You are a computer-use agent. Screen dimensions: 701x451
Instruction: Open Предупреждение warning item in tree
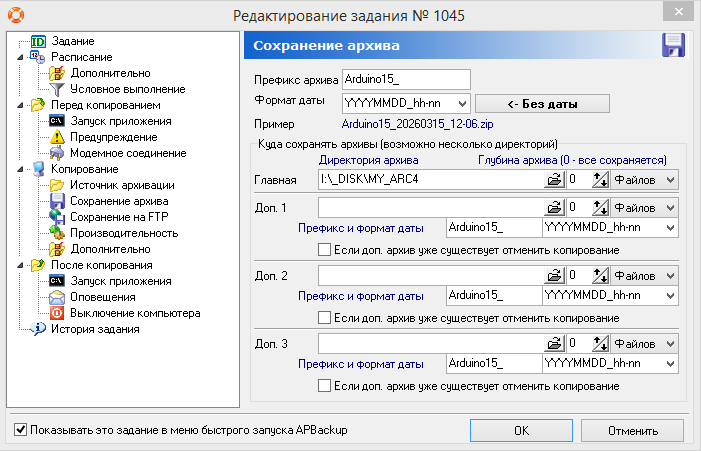(x=113, y=137)
